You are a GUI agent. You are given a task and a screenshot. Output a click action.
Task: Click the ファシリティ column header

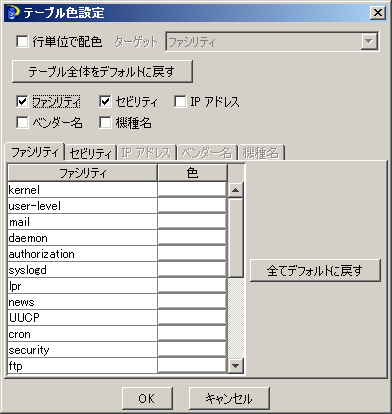coord(82,173)
